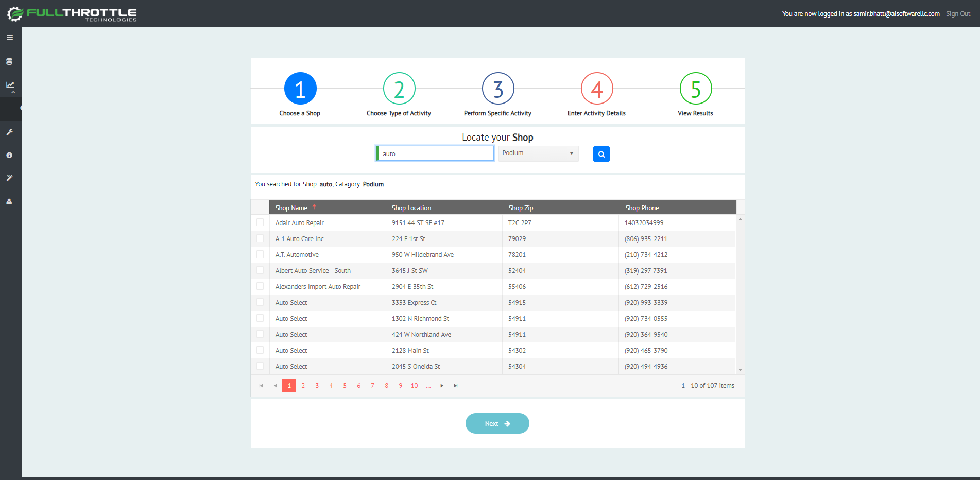Open results page 3
This screenshot has width=980, height=480.
coord(317,386)
